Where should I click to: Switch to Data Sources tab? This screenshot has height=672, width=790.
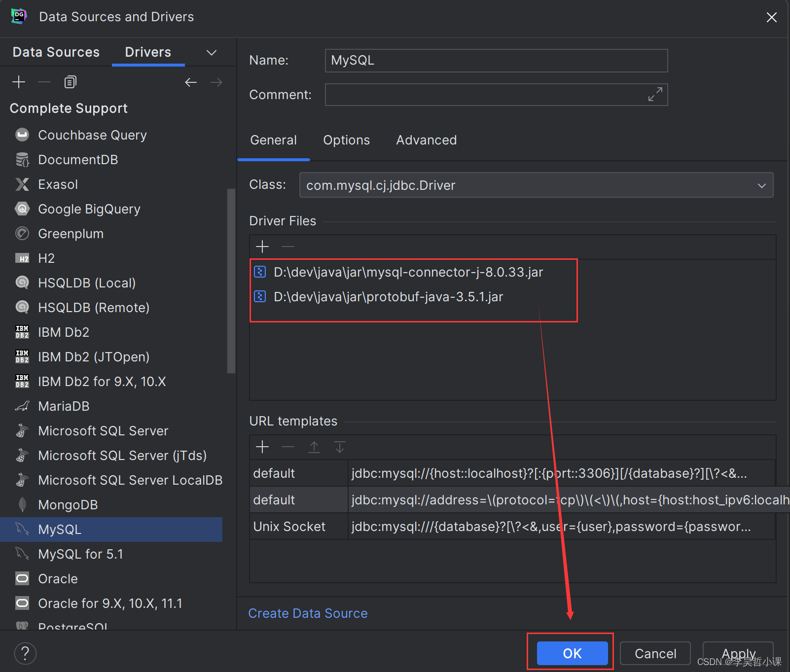point(56,52)
